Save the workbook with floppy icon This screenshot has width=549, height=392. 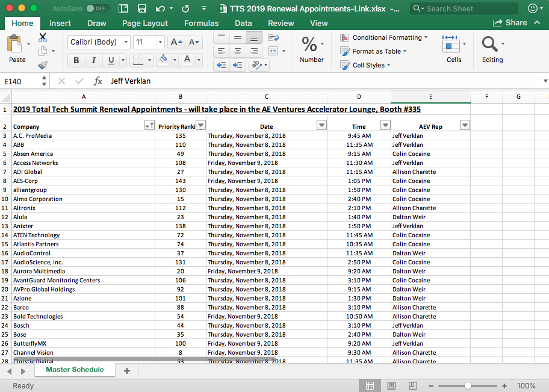[142, 8]
